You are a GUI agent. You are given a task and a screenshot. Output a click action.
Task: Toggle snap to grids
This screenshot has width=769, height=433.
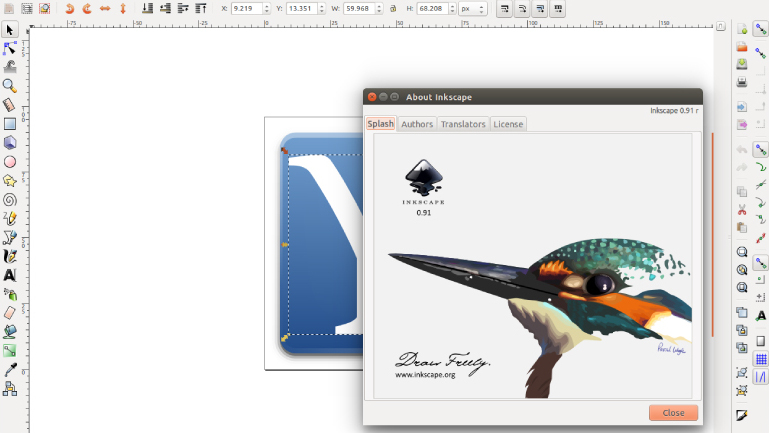pos(761,359)
